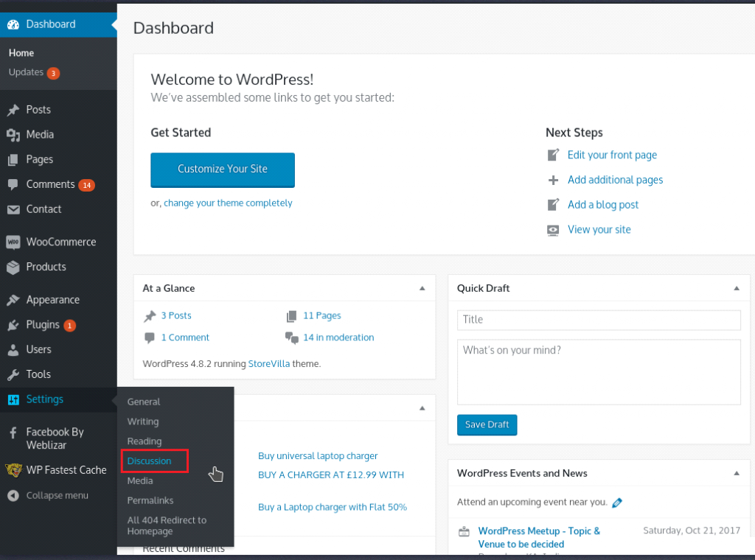755x560 pixels.
Task: Click the Plugins plug icon
Action: (x=15, y=324)
